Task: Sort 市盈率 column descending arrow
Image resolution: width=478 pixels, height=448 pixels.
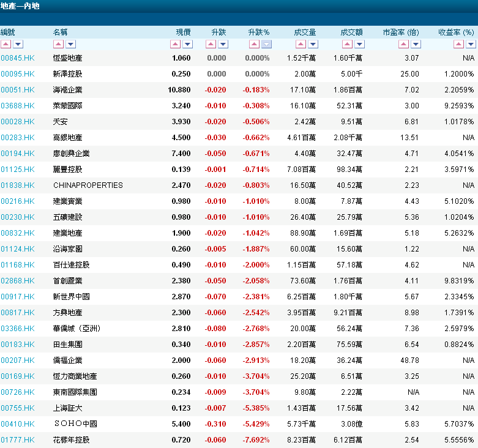Action: 416,44
